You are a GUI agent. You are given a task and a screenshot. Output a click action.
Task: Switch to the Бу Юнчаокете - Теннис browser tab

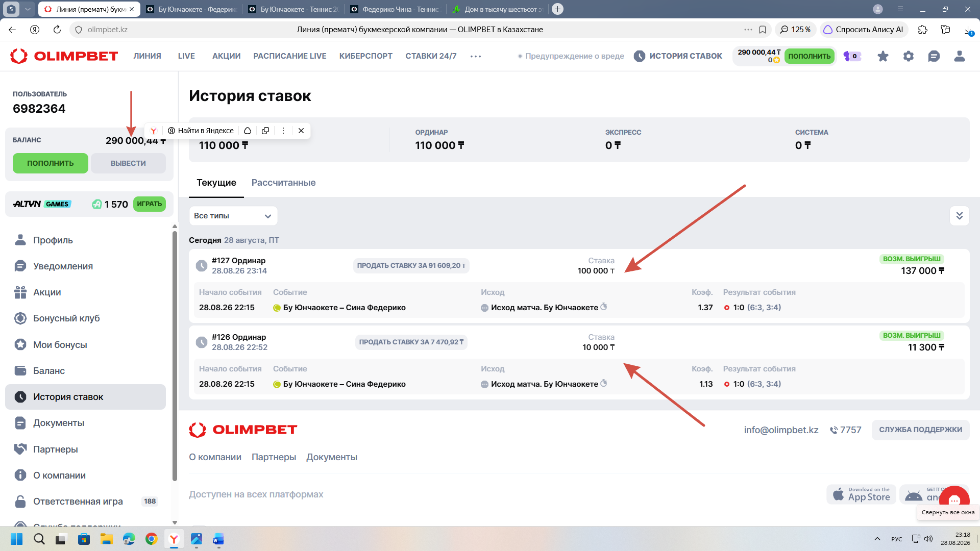pyautogui.click(x=293, y=9)
